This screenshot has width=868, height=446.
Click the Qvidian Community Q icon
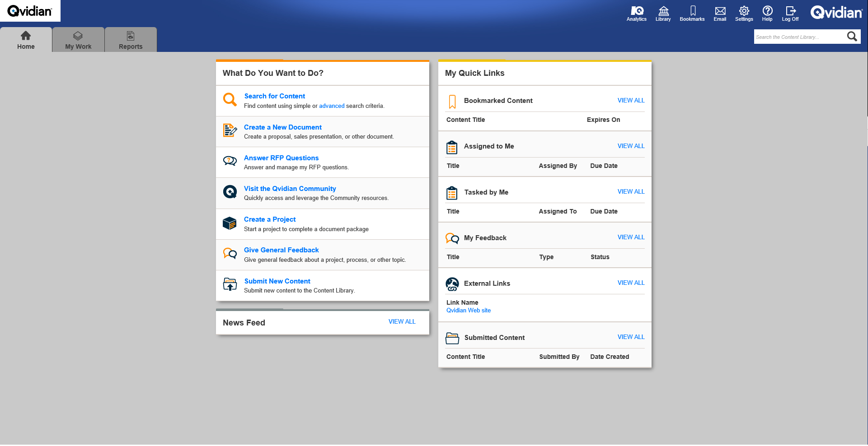pyautogui.click(x=230, y=192)
